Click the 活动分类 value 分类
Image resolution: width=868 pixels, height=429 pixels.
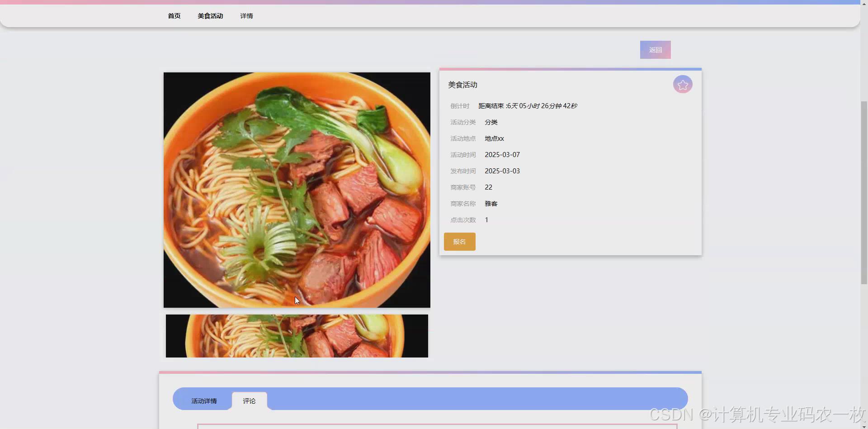coord(491,122)
